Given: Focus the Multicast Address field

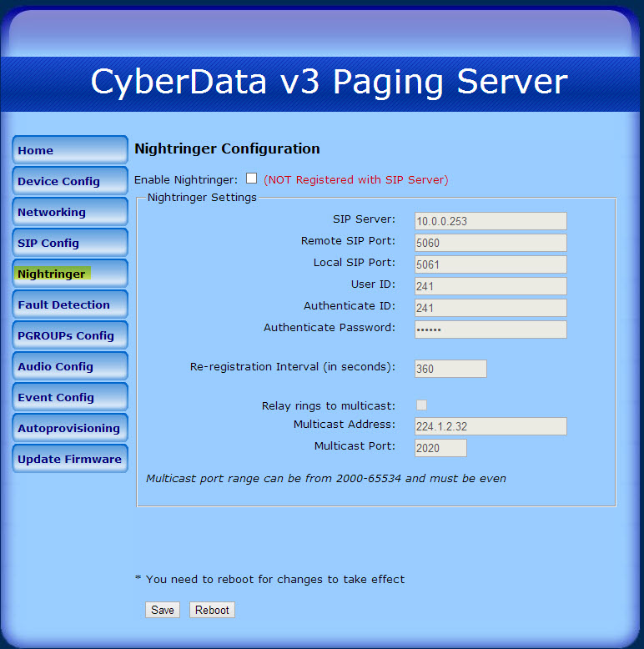Looking at the screenshot, I should 491,426.
